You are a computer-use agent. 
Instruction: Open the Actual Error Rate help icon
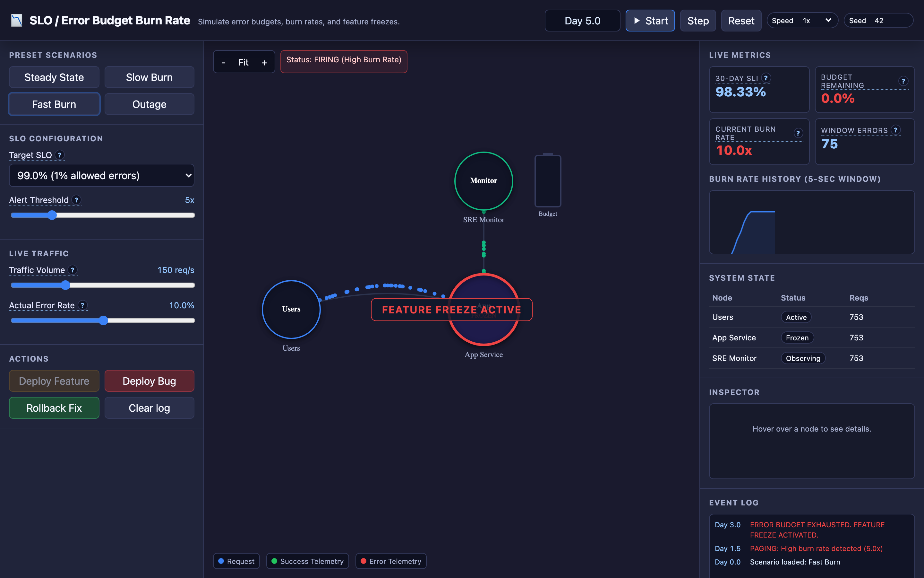[x=82, y=305]
